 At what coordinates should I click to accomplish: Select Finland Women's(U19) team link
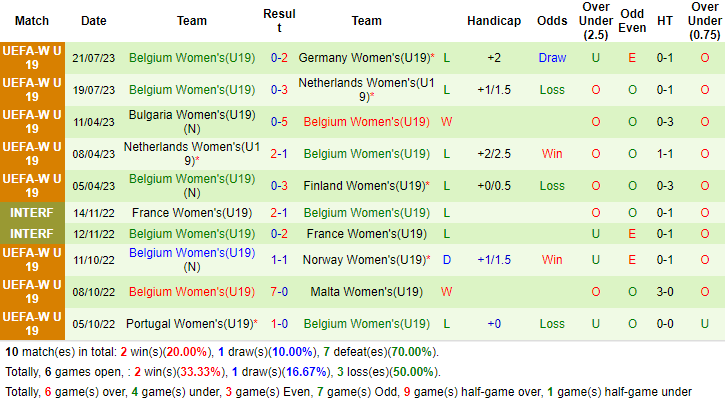click(364, 186)
